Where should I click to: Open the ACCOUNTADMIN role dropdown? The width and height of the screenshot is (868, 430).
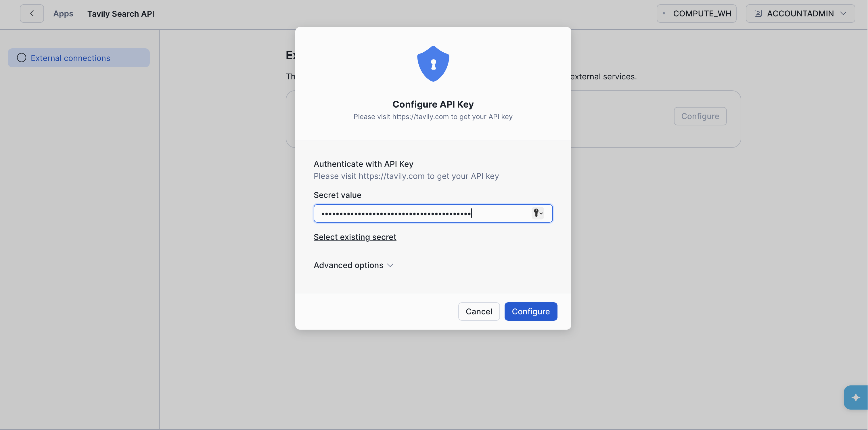point(800,14)
